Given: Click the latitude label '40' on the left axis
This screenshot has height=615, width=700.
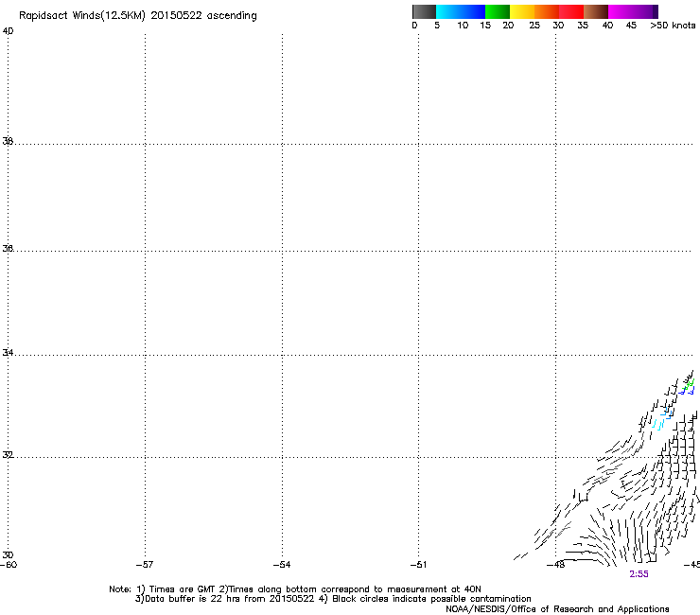Looking at the screenshot, I should [8, 31].
